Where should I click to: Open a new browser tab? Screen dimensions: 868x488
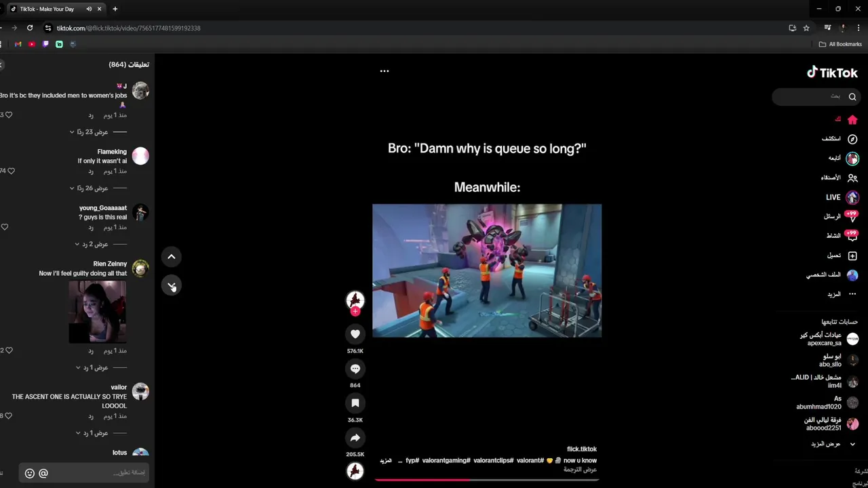coord(115,9)
